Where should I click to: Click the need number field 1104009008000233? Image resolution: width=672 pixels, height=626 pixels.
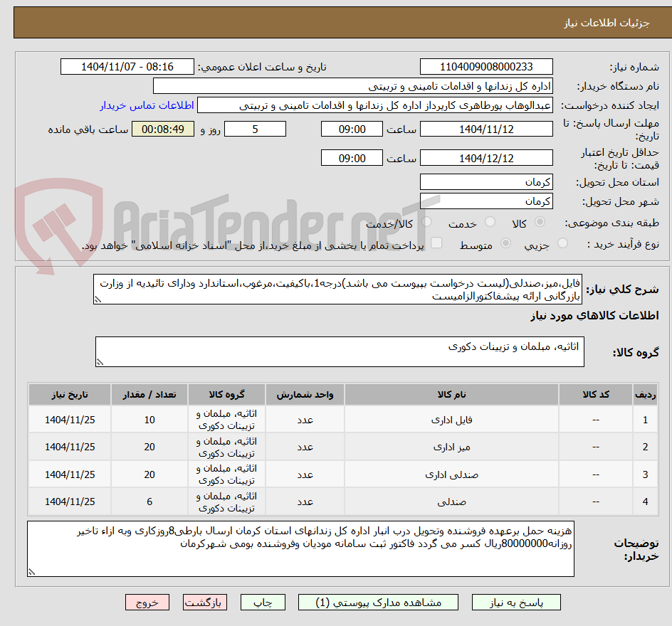[486, 67]
